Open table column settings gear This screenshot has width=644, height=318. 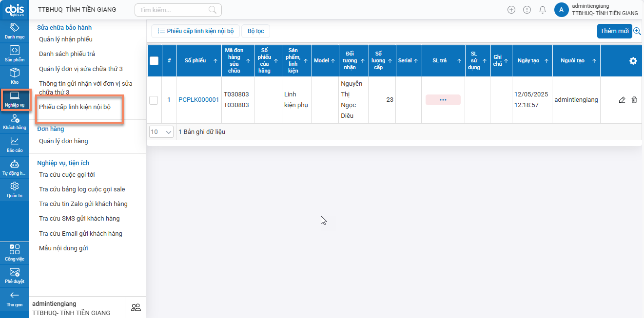(x=633, y=61)
